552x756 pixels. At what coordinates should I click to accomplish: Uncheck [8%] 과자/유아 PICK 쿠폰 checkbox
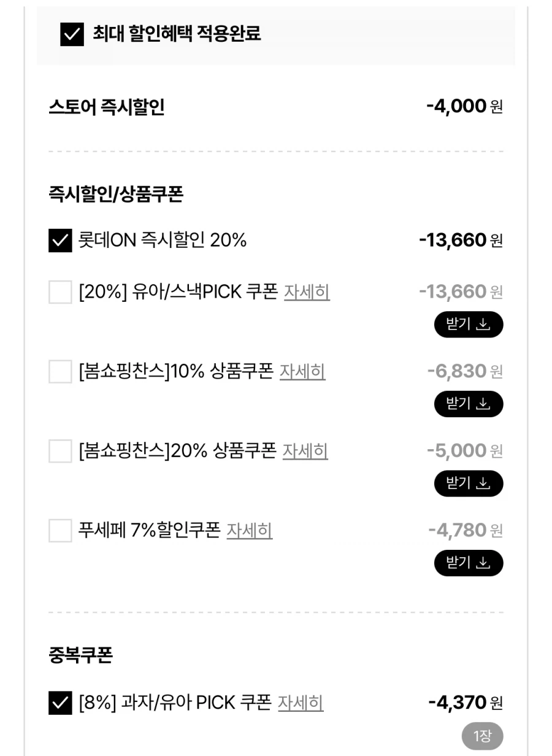pos(60,703)
